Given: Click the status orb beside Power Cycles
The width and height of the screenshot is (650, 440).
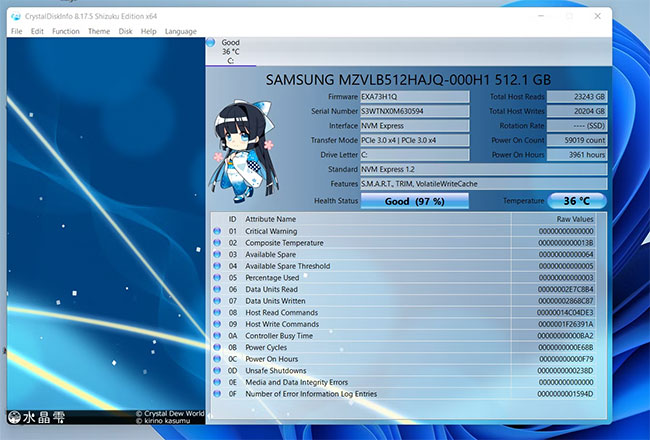Looking at the screenshot, I should coord(218,347).
